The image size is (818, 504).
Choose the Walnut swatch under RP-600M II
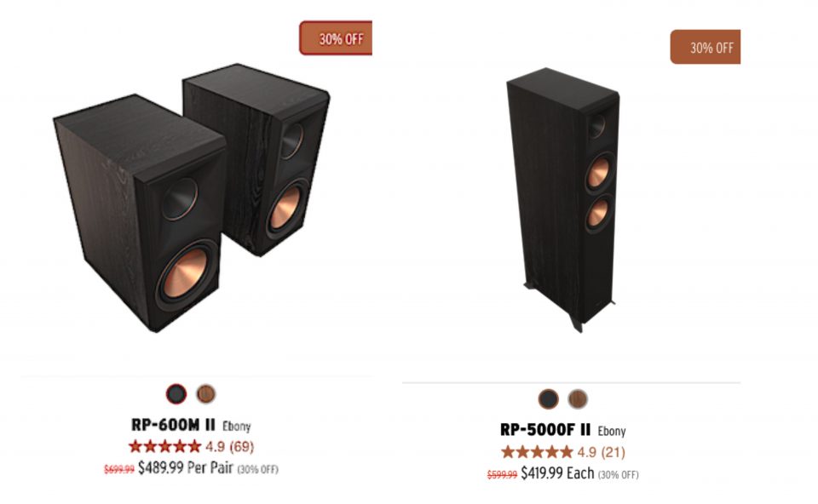pyautogui.click(x=206, y=394)
